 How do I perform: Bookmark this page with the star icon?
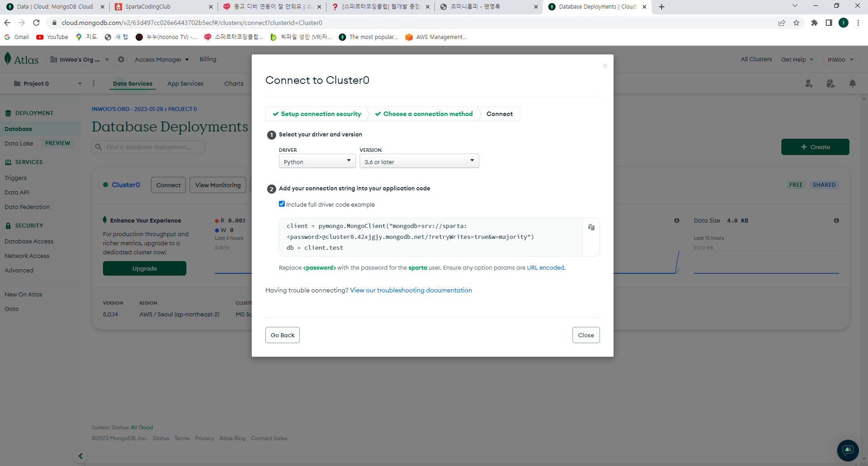[x=796, y=23]
